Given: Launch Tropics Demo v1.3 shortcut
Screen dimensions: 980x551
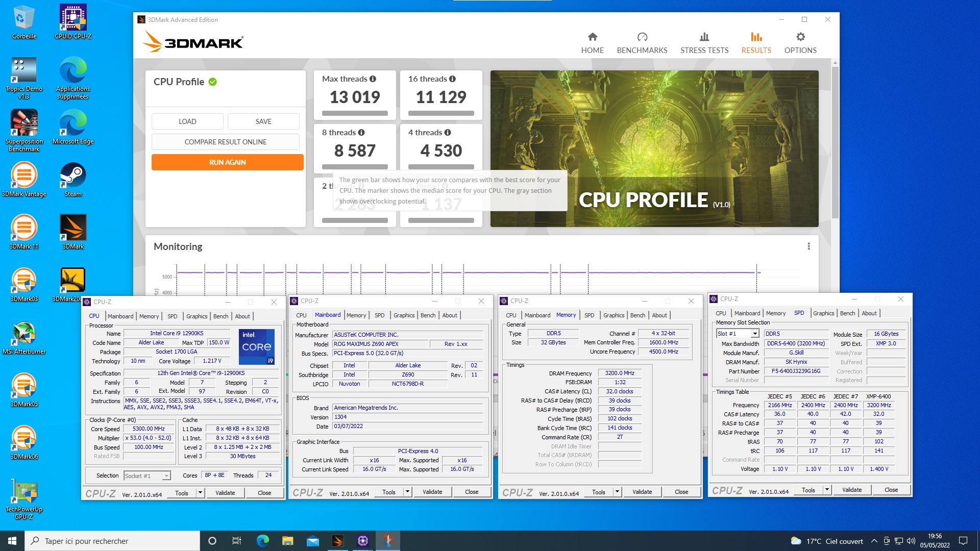Looking at the screenshot, I should pyautogui.click(x=24, y=78).
